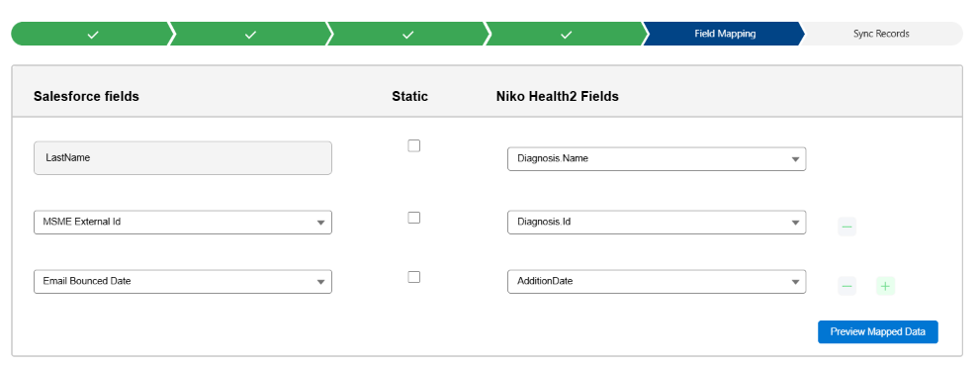Click dropdown arrow of Diagnosis.Name field
980x366 pixels.
[x=795, y=159]
